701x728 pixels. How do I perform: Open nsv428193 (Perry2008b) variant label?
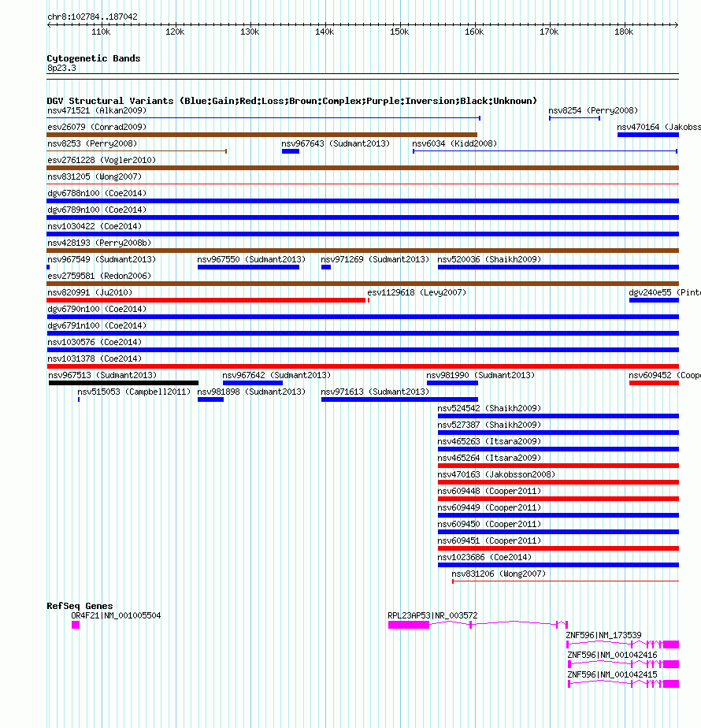point(99,243)
